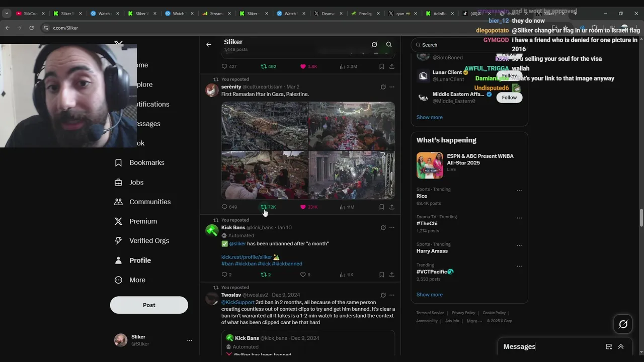This screenshot has width=644, height=362.
Task: Open Bookmarks in the sidebar
Action: coord(139,163)
